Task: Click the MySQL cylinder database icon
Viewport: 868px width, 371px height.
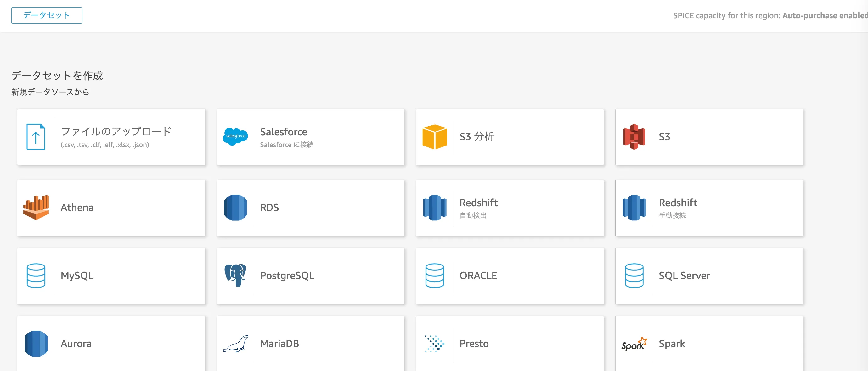Action: tap(36, 276)
